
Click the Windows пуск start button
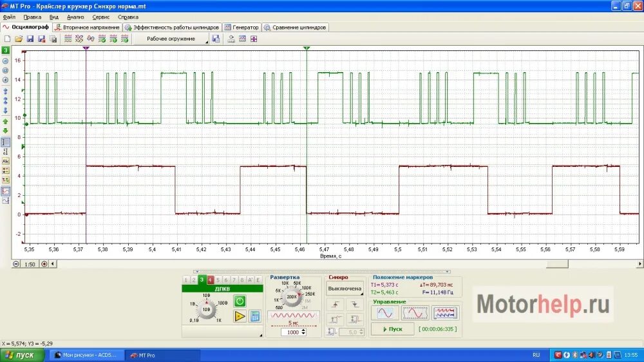pos(22,355)
